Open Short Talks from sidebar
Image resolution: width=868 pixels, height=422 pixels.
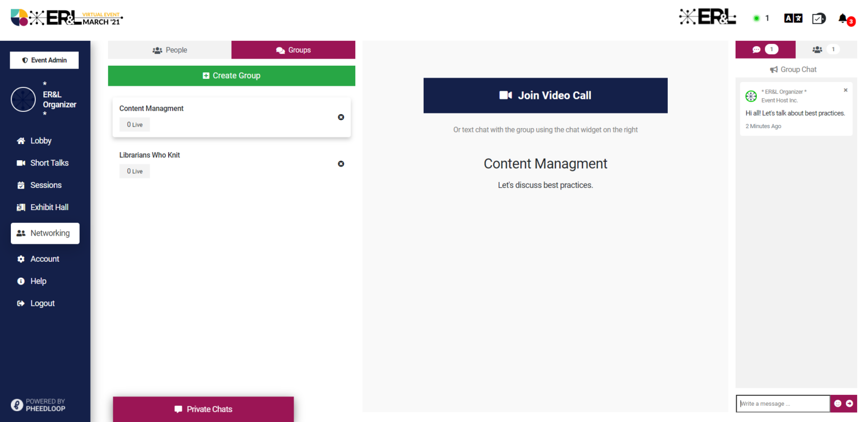click(x=49, y=163)
